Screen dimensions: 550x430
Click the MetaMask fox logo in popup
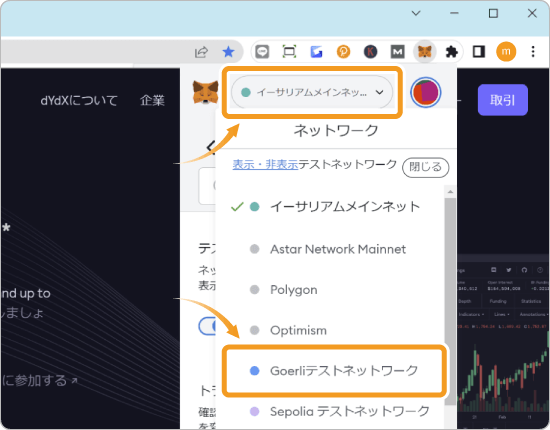206,92
